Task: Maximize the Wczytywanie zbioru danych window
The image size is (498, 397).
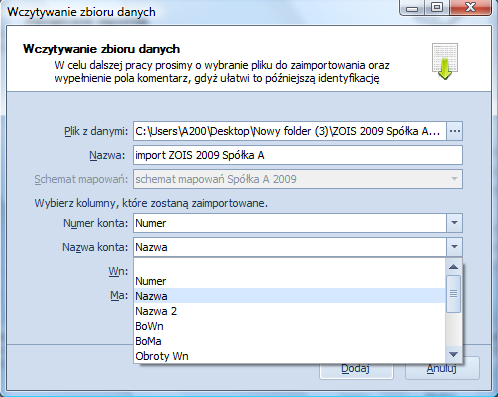Action: (x=437, y=7)
